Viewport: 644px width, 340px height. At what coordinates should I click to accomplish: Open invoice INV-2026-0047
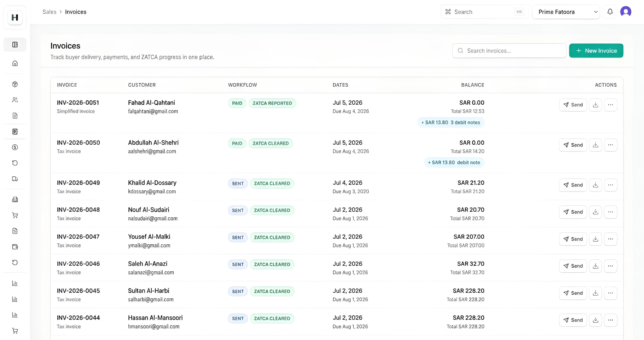(78, 237)
